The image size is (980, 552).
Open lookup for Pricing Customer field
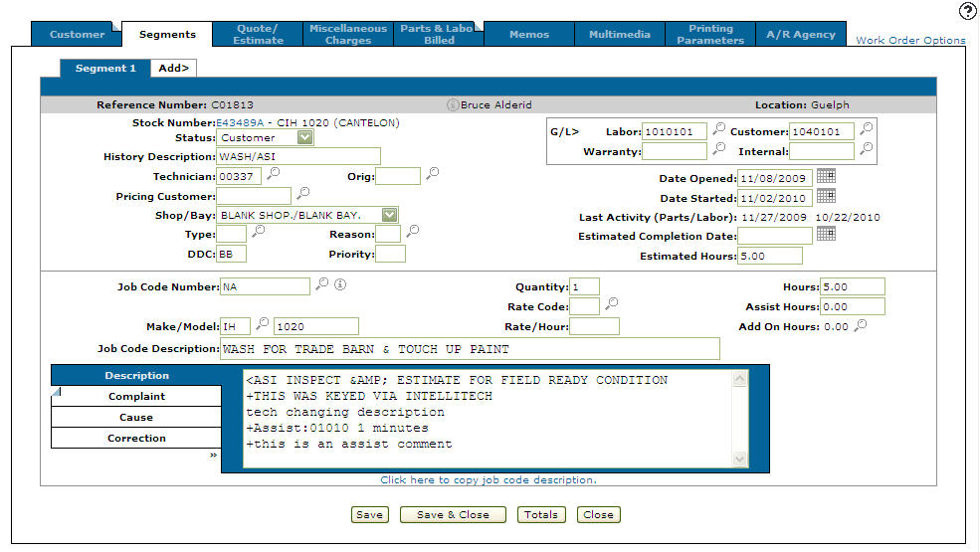coord(303,194)
